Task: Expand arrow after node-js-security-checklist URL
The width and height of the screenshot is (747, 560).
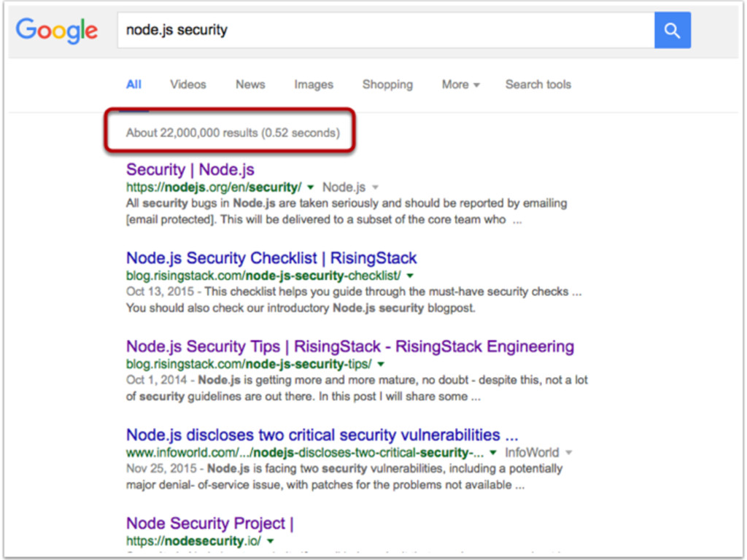Action: 410,276
